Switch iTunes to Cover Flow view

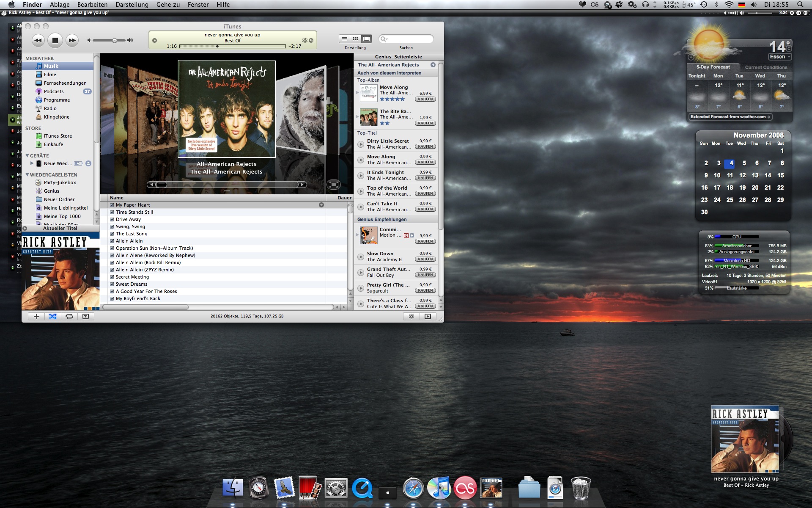366,39
